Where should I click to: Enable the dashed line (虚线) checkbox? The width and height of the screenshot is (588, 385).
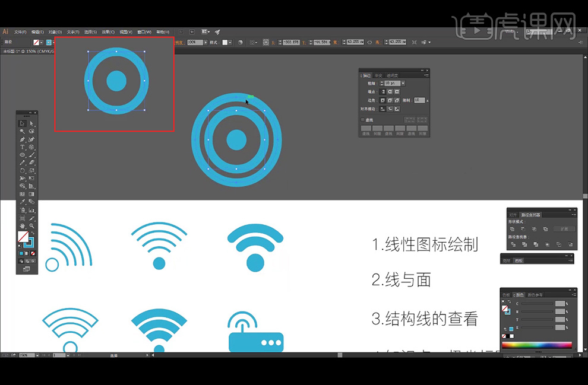[x=363, y=120]
